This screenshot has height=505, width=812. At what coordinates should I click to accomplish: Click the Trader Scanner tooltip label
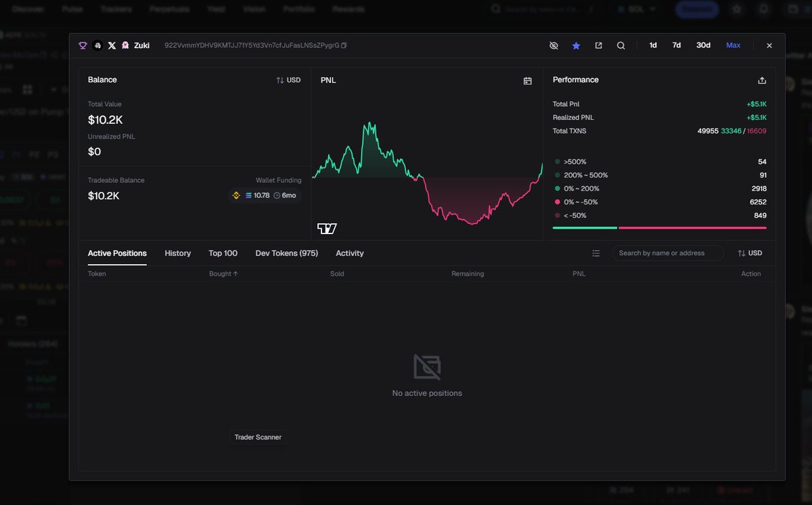258,437
